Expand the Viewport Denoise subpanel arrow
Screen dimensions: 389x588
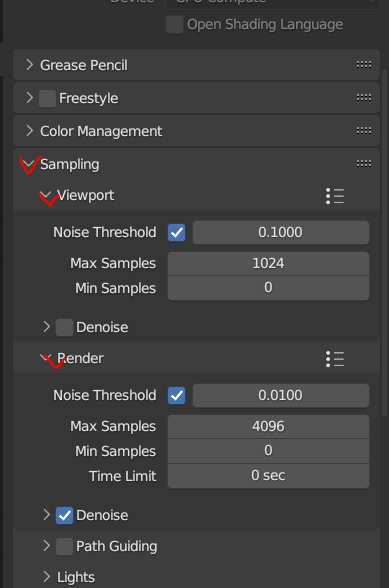click(47, 327)
